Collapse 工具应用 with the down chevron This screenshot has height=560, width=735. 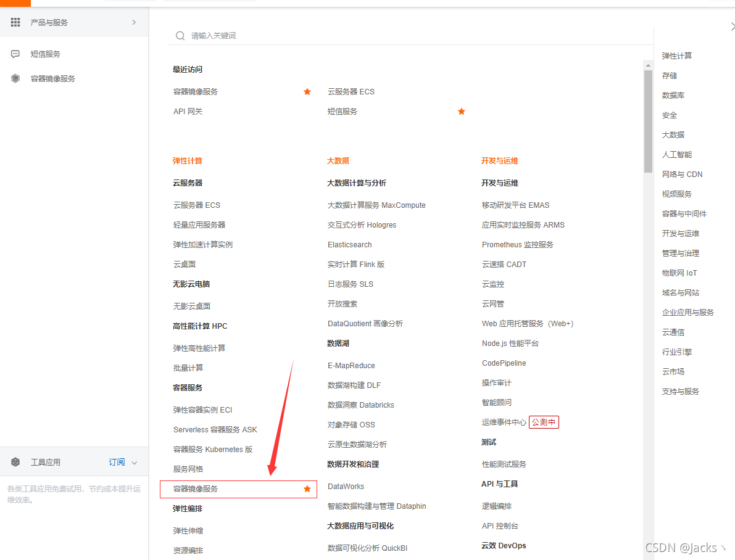(x=135, y=463)
